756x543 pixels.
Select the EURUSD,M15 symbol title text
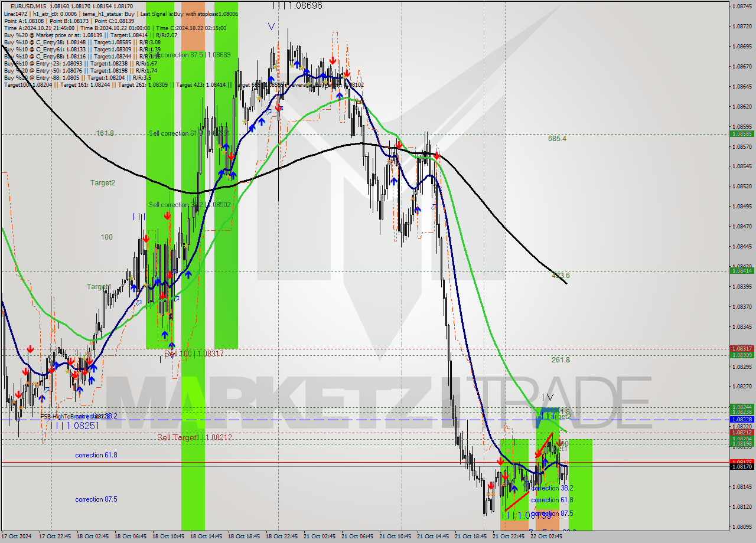tap(29, 6)
